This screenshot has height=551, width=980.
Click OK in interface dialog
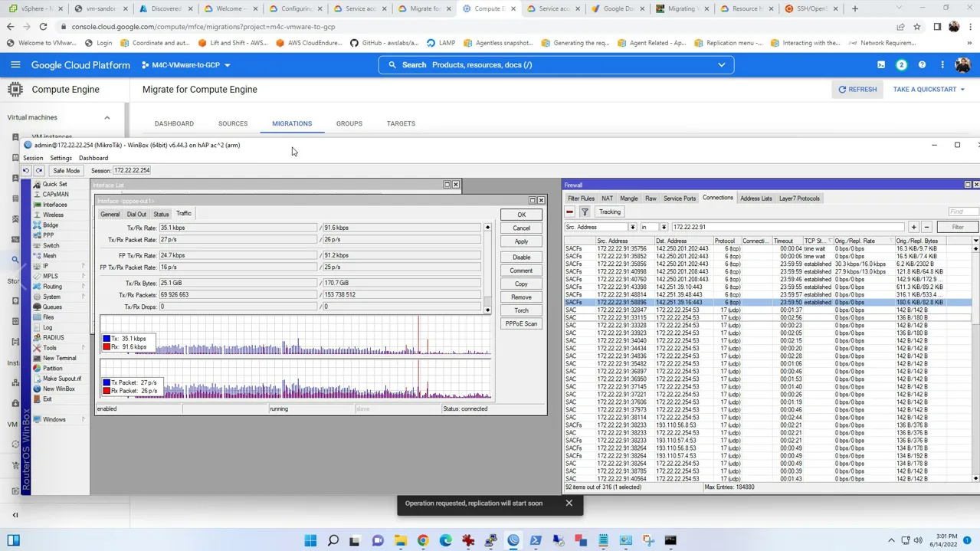click(x=521, y=215)
